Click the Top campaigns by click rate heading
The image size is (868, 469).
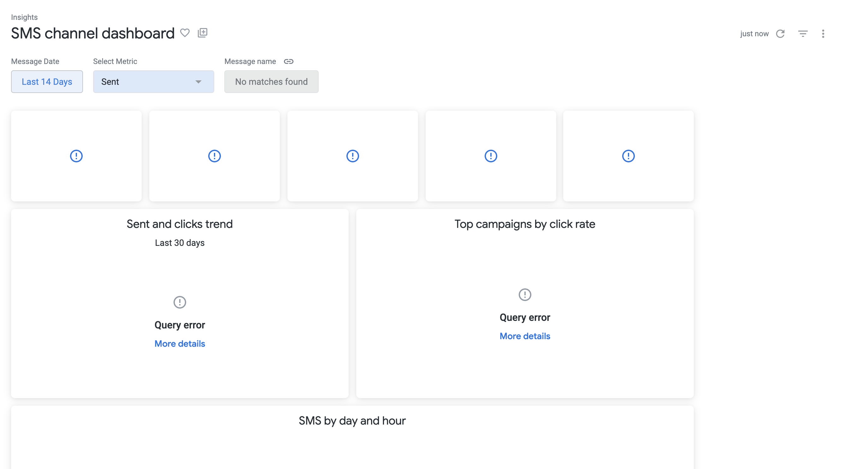pos(525,224)
